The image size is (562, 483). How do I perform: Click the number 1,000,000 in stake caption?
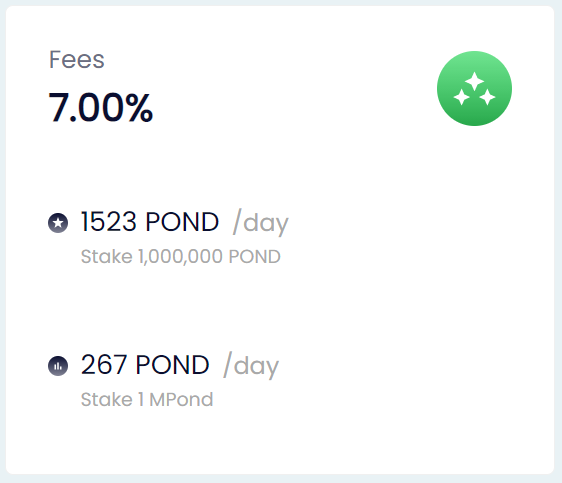point(180,257)
